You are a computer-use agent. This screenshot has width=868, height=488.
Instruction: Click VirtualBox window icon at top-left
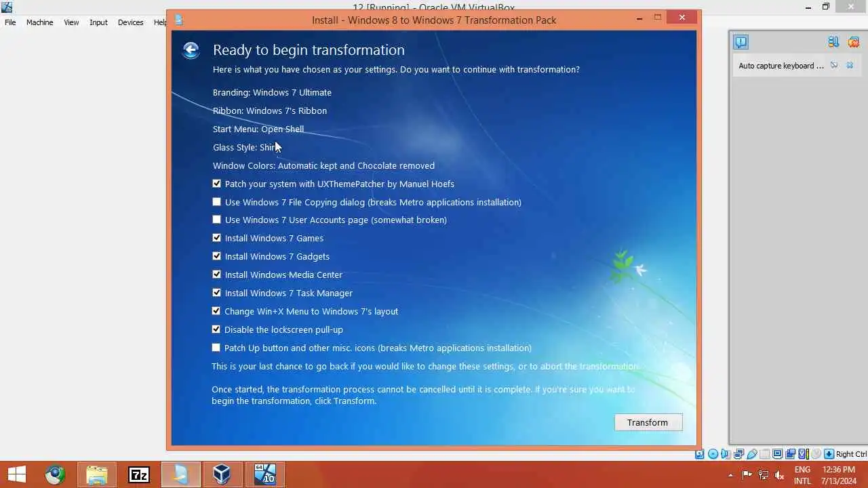pos(6,7)
